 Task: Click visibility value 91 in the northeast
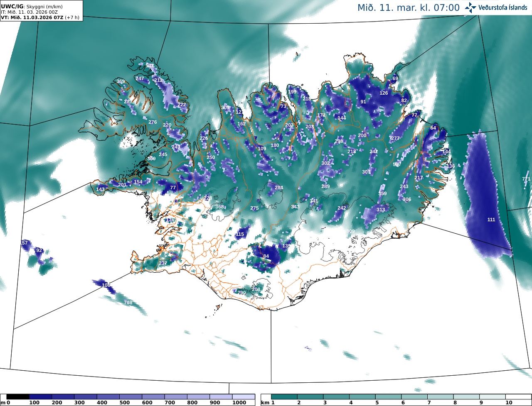[x=363, y=102]
